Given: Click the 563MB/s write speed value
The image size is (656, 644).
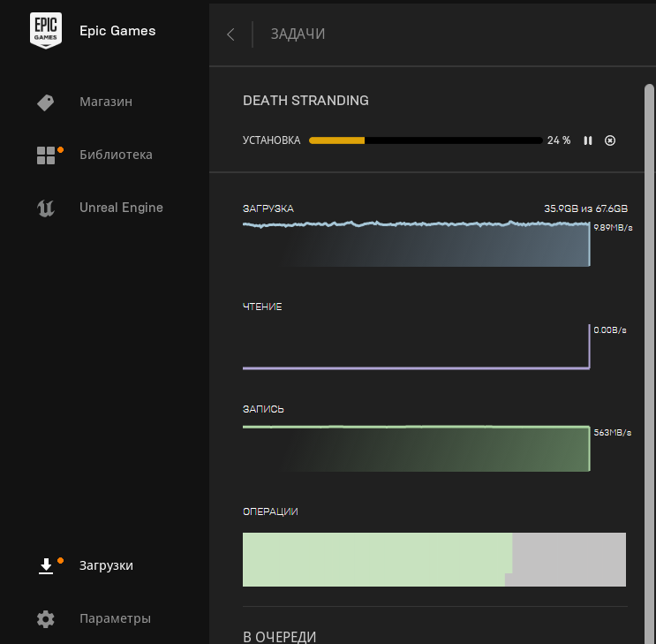Looking at the screenshot, I should 613,432.
